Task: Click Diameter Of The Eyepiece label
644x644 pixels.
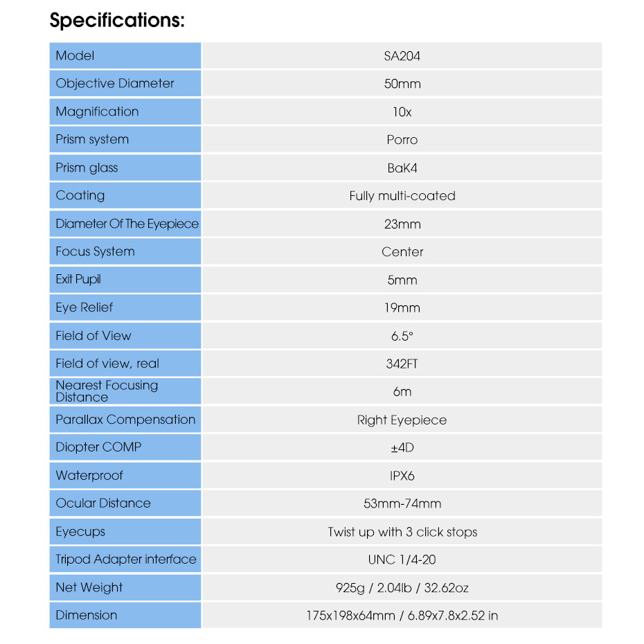Action: click(125, 224)
